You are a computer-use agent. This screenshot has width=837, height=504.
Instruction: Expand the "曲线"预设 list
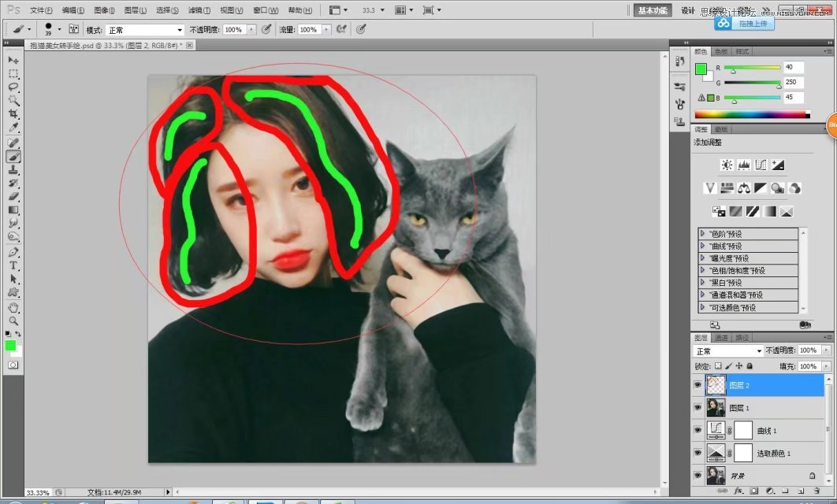tap(703, 246)
